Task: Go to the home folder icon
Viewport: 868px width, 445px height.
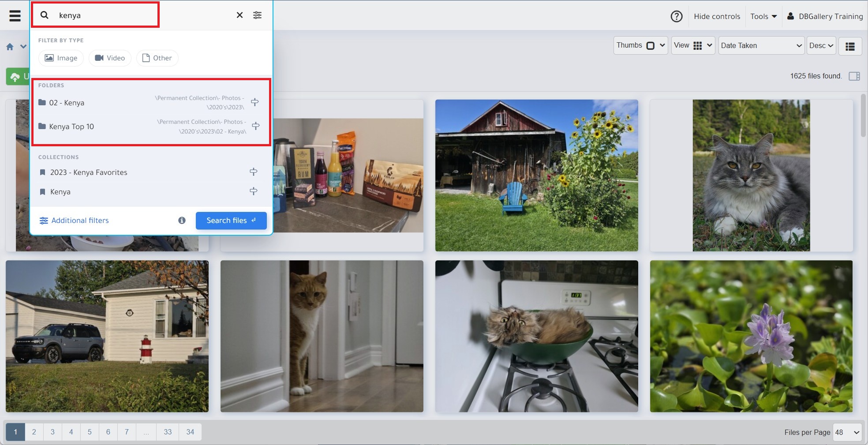Action: click(10, 46)
